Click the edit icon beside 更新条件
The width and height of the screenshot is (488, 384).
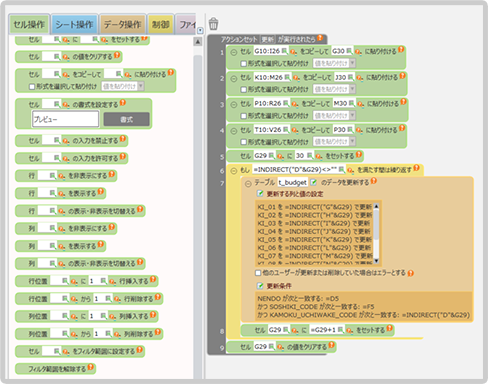260,286
